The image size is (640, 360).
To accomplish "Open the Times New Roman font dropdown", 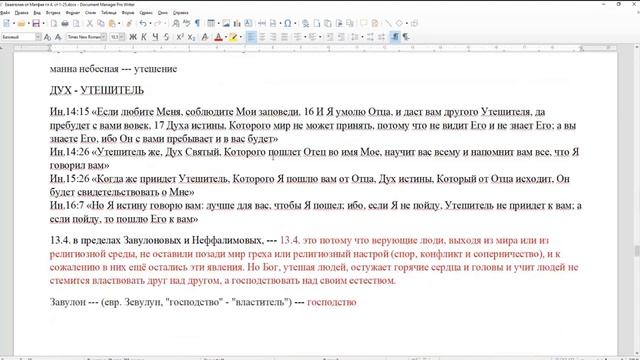I will point(104,37).
